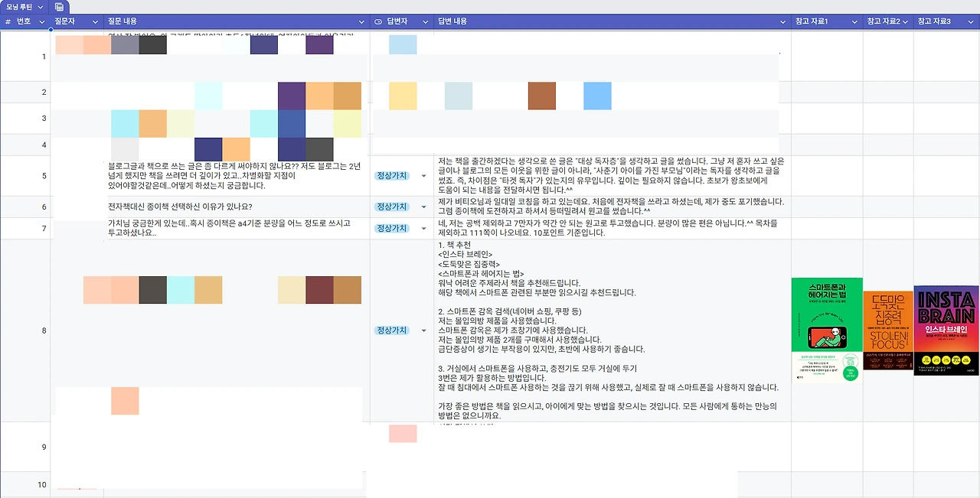Image resolution: width=980 pixels, height=498 pixels.
Task: Expand the 정상가치 dropdown in row 5
Action: point(423,175)
